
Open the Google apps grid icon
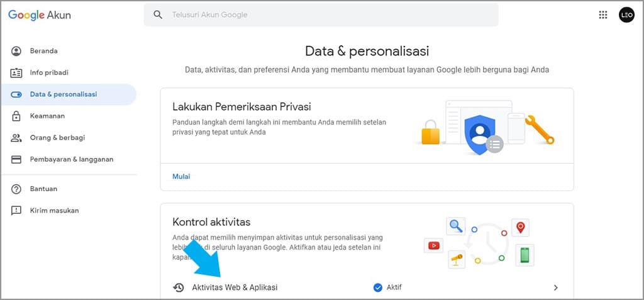tap(603, 15)
